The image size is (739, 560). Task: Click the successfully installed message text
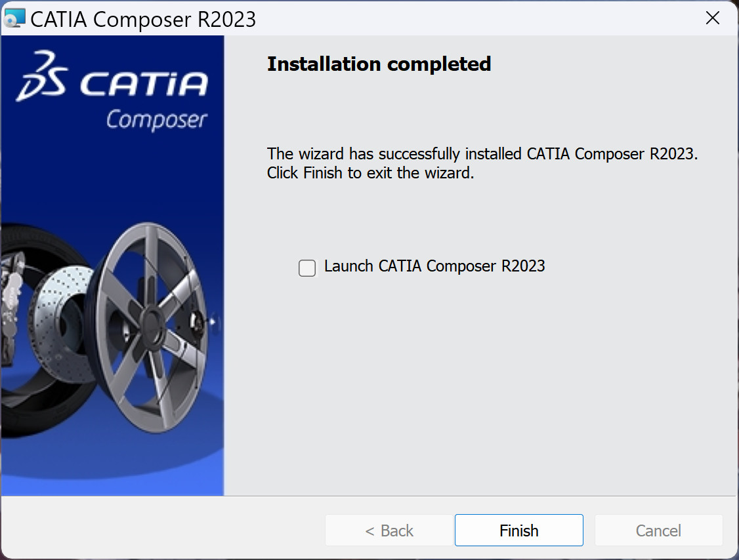tap(480, 154)
